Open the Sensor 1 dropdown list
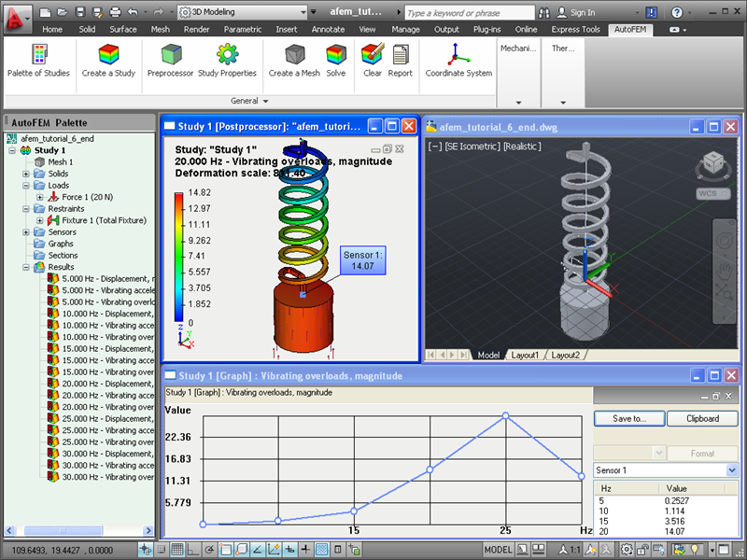747x560 pixels. (x=732, y=470)
